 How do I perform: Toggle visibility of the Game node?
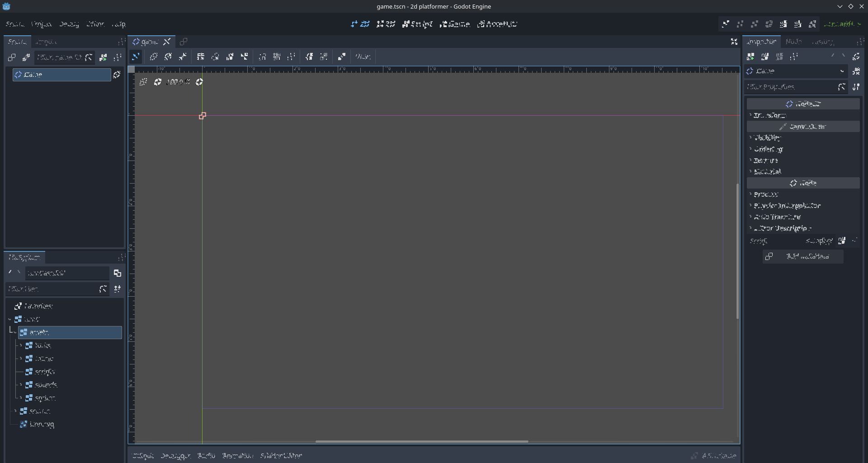(117, 75)
